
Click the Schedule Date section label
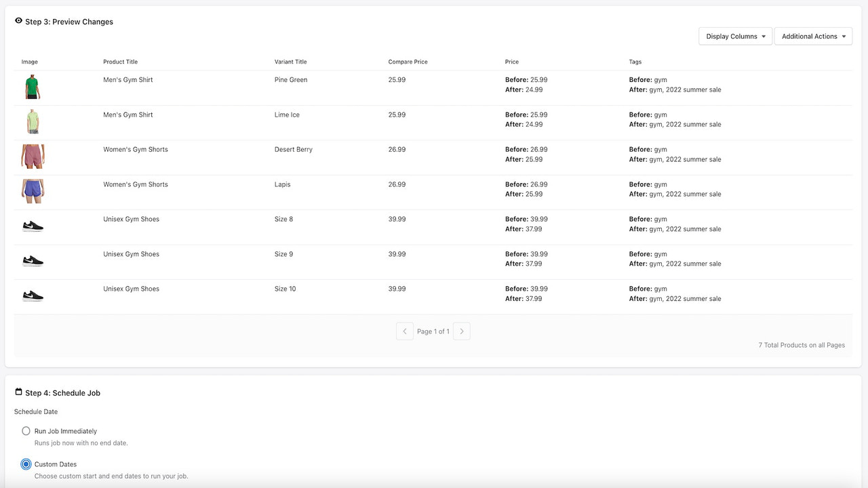(35, 411)
